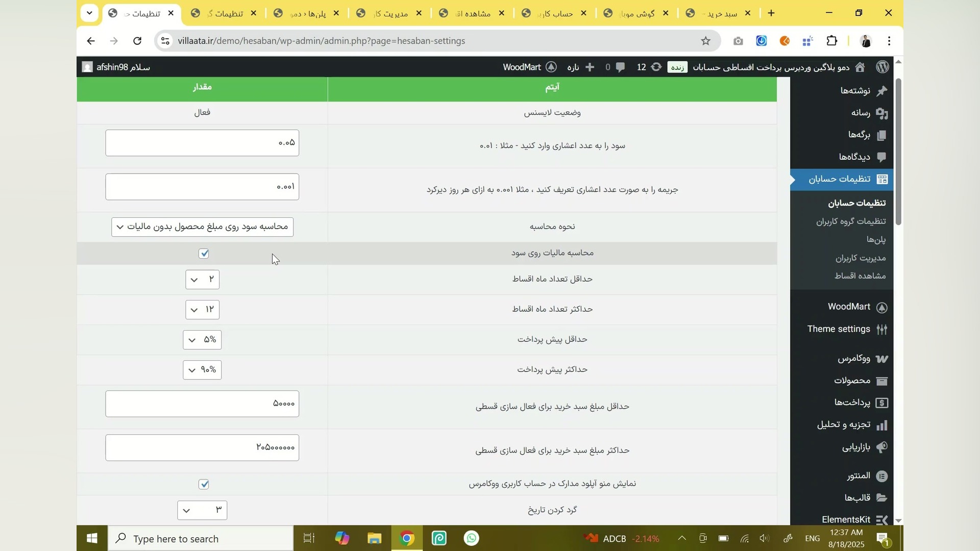Bookmark this page with the star icon
980x551 pixels.
pos(705,41)
